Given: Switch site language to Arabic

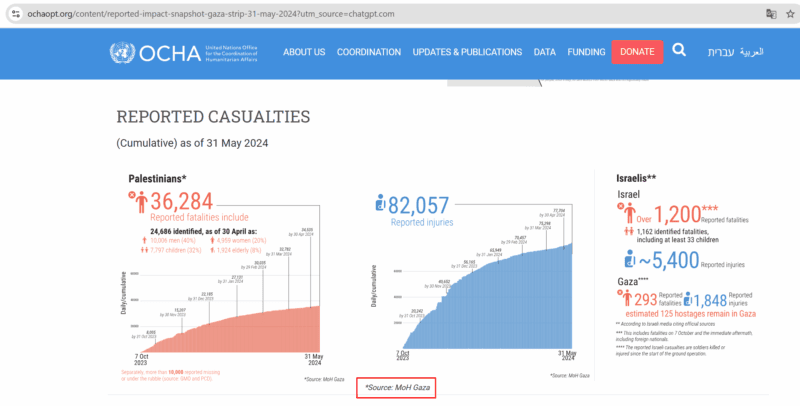Looking at the screenshot, I should click(757, 52).
